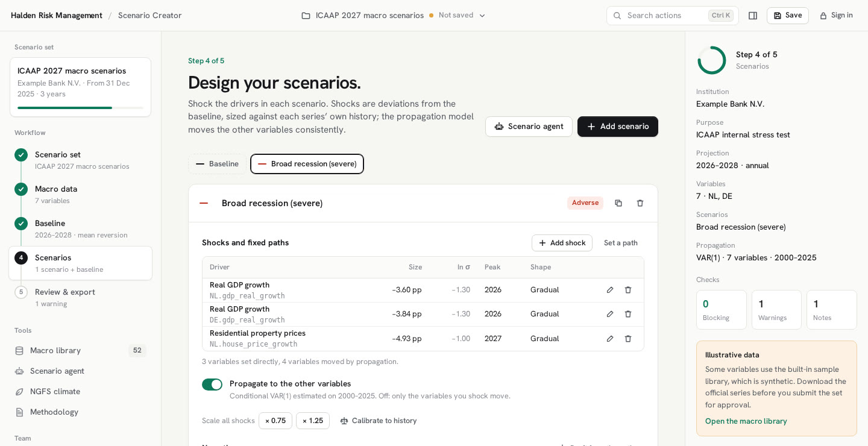View the 0 Blocking check tile
Viewport: 868px width, 446px height.
coord(722,310)
